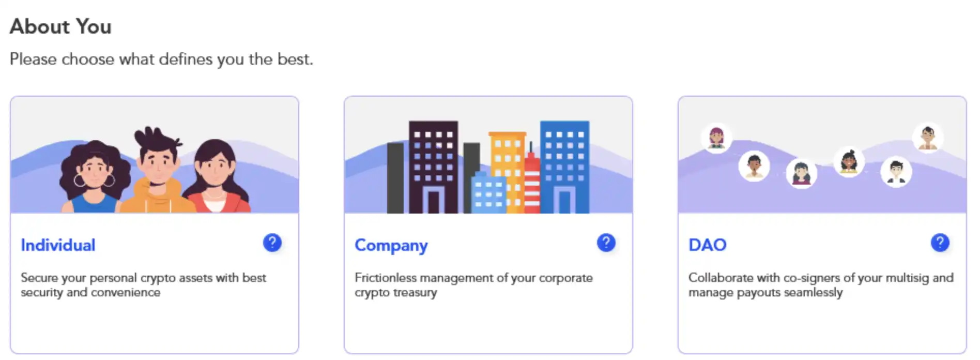980x360 pixels.
Task: Click the tall dark purple building
Action: coord(433,166)
